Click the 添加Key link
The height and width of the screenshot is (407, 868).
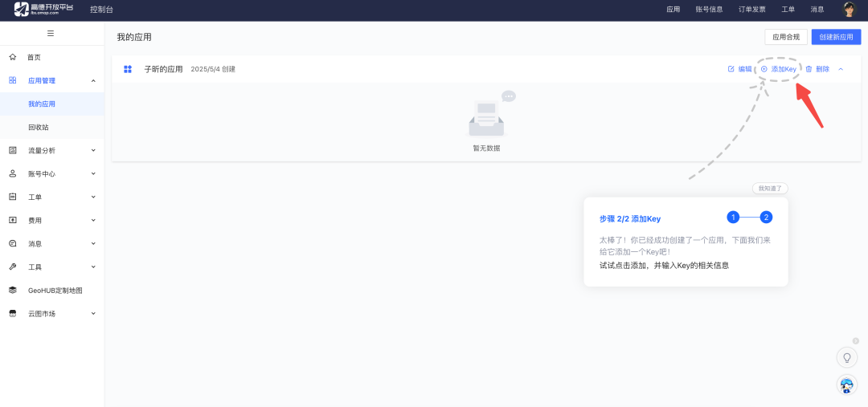click(x=784, y=69)
